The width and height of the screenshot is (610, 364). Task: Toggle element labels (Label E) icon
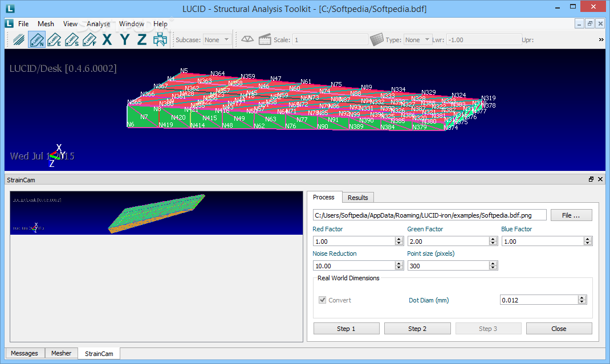point(54,40)
